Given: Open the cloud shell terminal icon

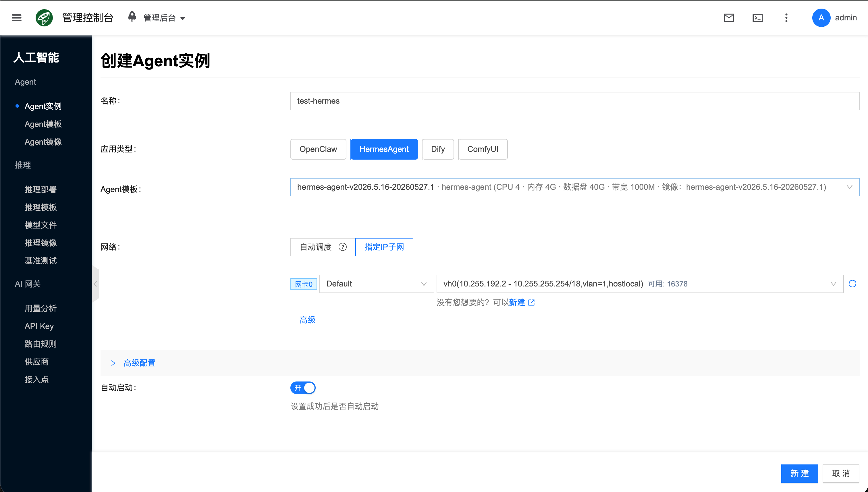Looking at the screenshot, I should (757, 18).
